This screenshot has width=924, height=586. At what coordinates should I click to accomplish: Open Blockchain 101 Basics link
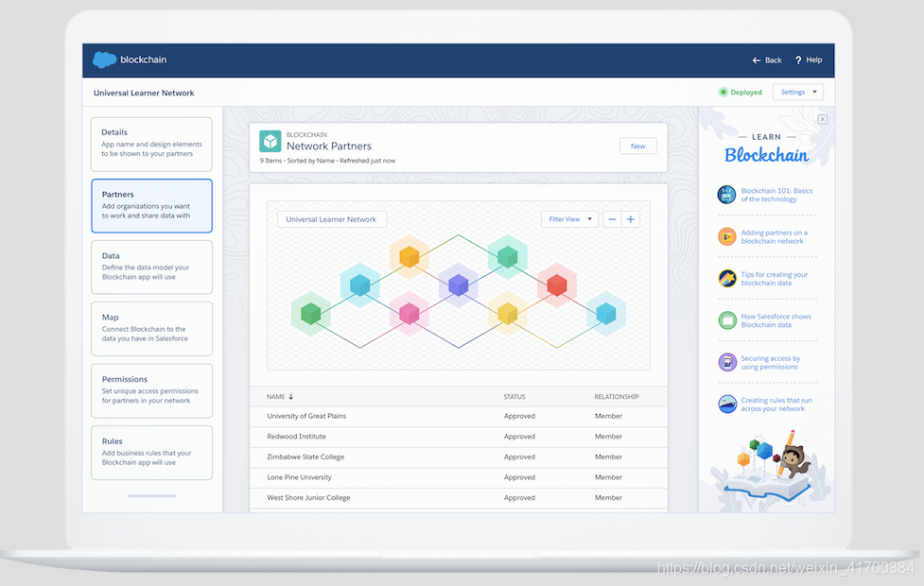point(776,195)
